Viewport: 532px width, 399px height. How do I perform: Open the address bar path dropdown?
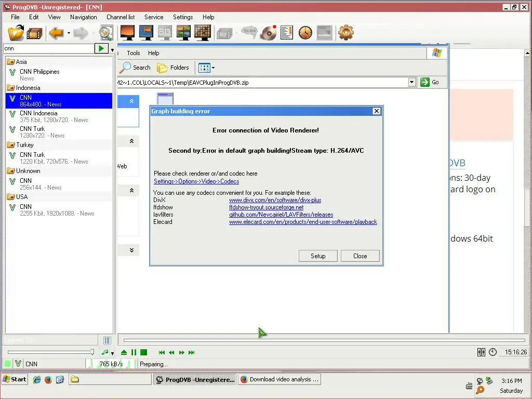[x=411, y=82]
